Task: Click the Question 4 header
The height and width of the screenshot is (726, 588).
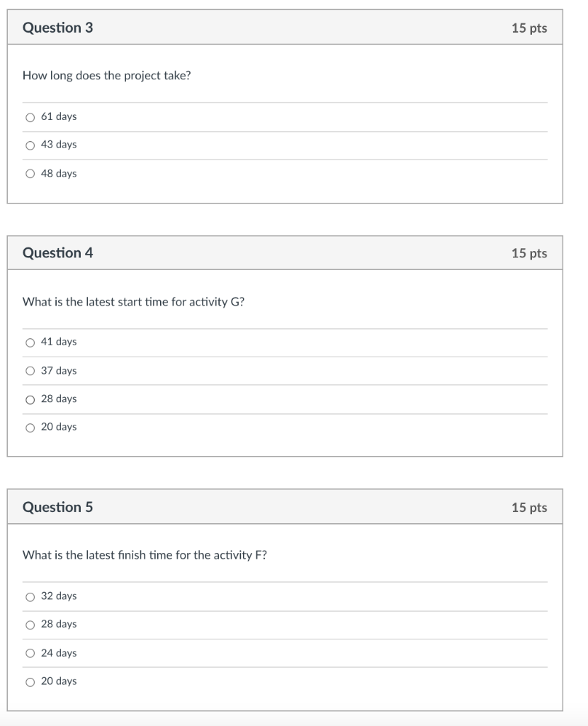Action: (57, 253)
